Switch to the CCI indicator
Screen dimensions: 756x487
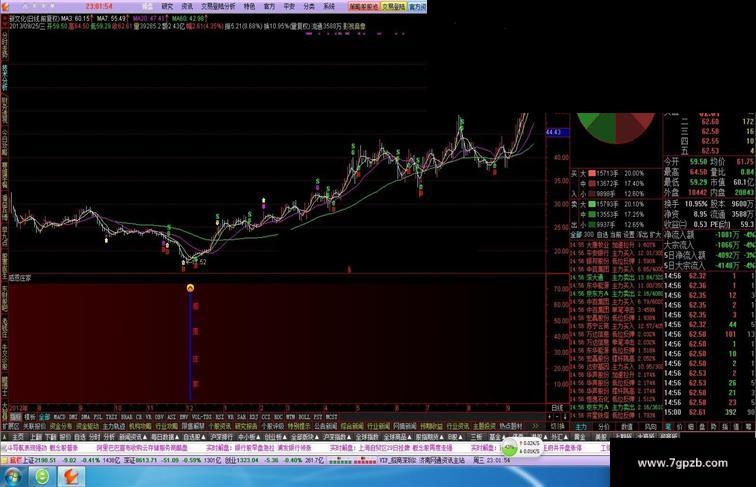[266, 417]
